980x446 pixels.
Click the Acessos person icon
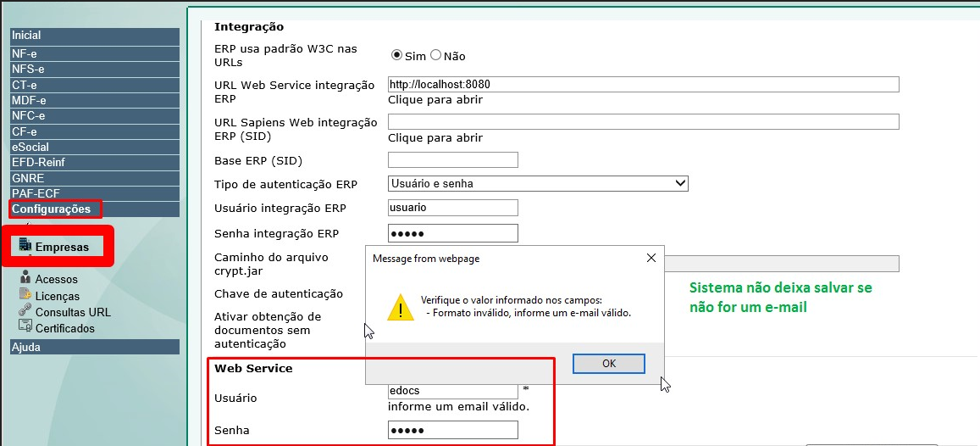click(25, 278)
